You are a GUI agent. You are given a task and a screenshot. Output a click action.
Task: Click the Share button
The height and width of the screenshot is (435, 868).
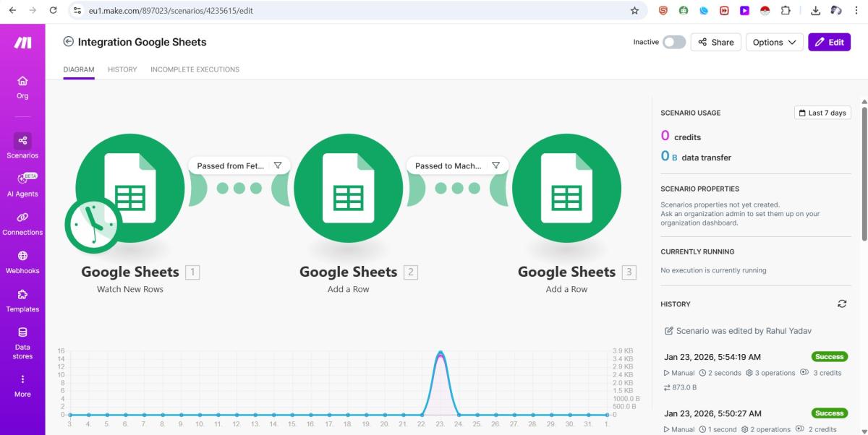pyautogui.click(x=715, y=43)
